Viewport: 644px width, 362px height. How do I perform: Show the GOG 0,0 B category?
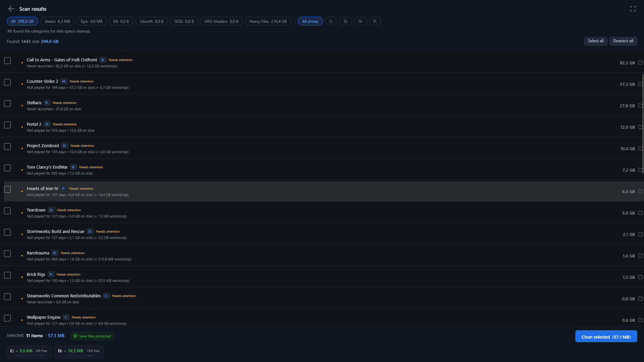(x=184, y=21)
